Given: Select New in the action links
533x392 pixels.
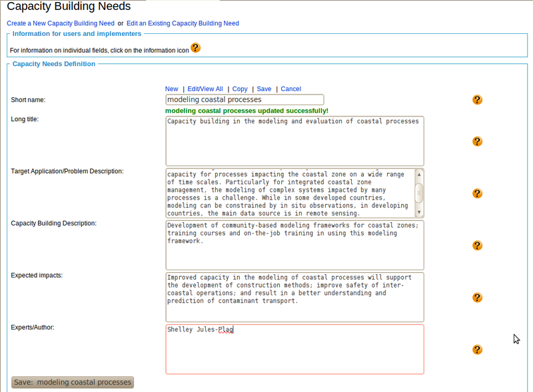Looking at the screenshot, I should 171,89.
